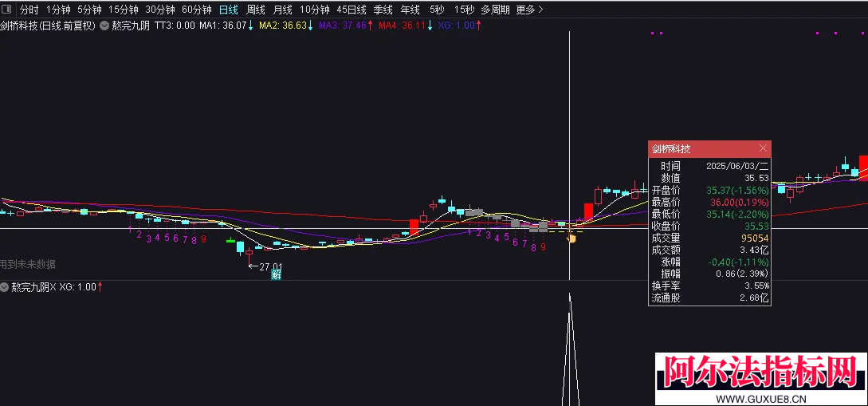The image size is (868, 406).
Task: Select the 周线 period tab
Action: 256,10
